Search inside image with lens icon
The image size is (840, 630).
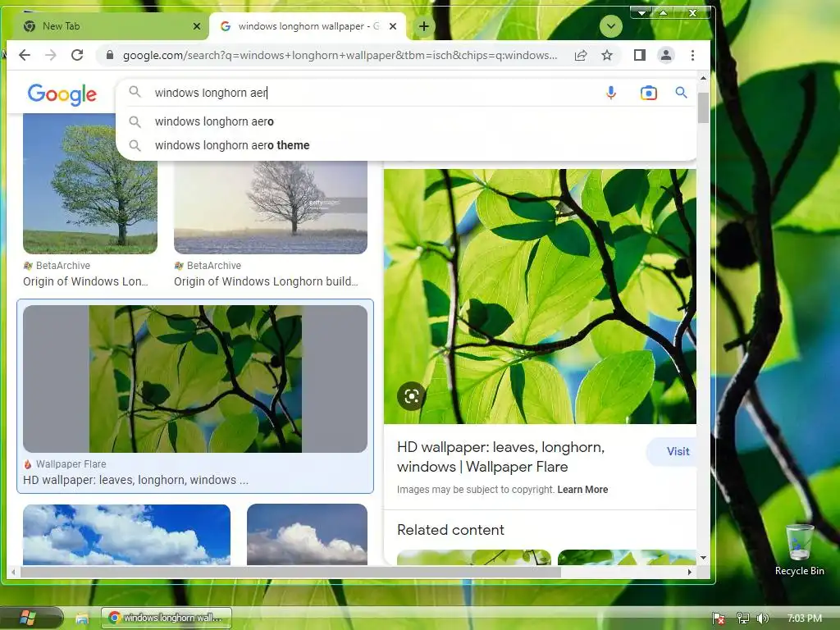(412, 396)
